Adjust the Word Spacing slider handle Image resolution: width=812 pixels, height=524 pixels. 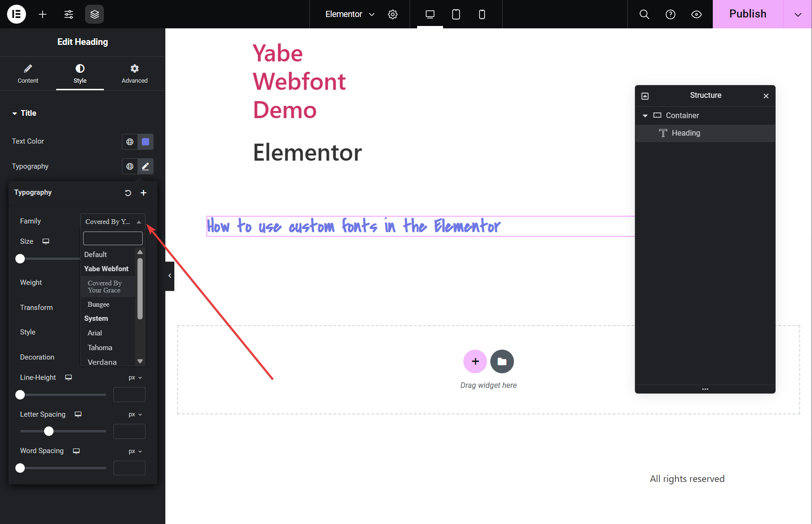[x=20, y=468]
